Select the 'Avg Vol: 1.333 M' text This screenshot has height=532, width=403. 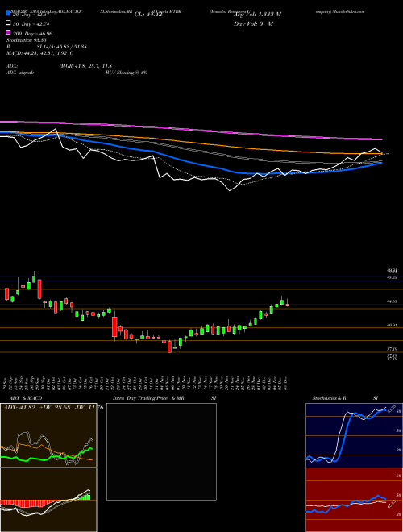click(x=258, y=15)
